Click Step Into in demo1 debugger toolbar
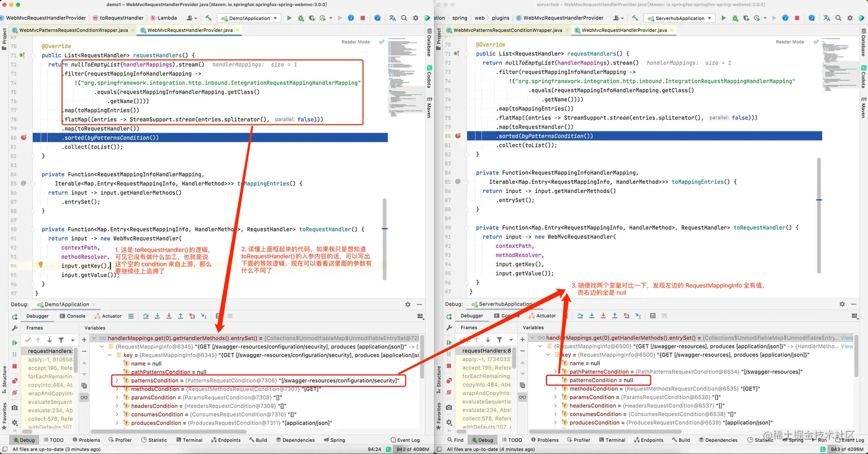 pyautogui.click(x=157, y=316)
